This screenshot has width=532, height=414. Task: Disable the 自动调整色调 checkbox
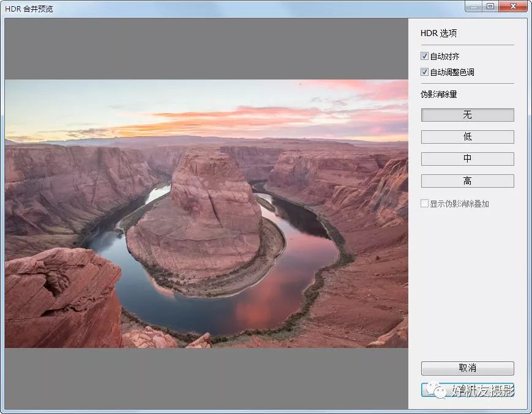tap(425, 72)
